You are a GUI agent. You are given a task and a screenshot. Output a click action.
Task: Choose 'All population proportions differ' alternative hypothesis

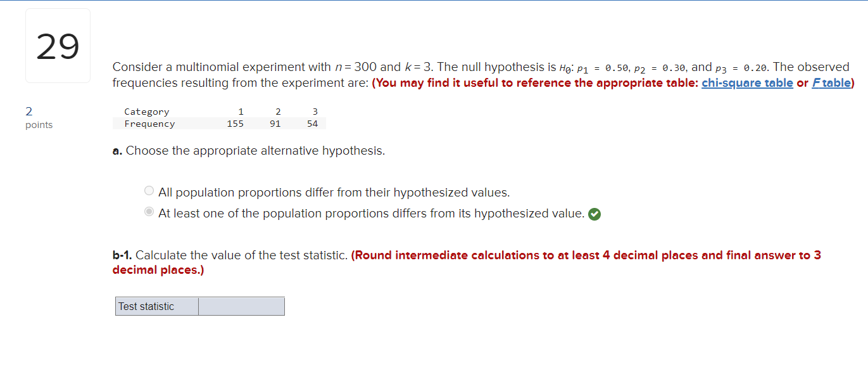pos(149,190)
